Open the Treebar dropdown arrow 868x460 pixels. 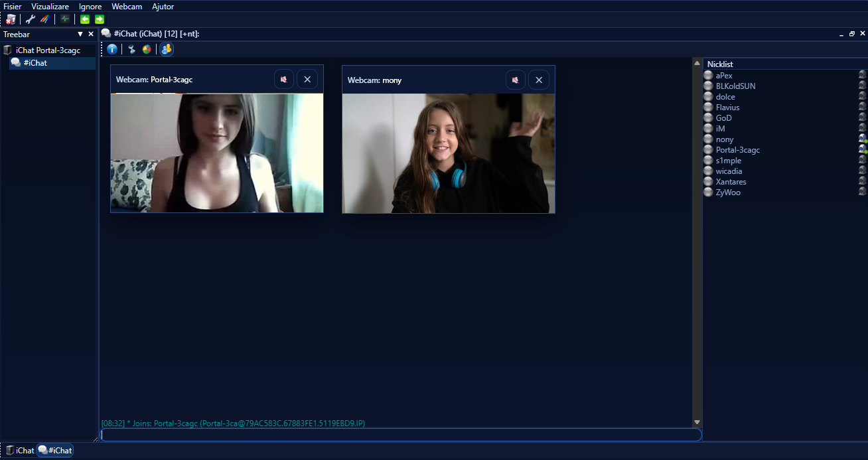pyautogui.click(x=80, y=34)
